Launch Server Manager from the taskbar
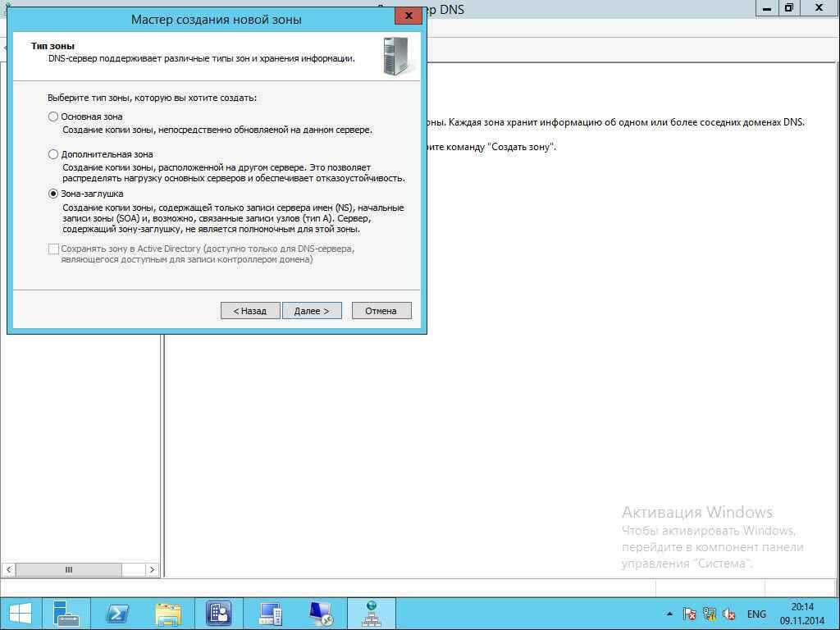 click(66, 613)
